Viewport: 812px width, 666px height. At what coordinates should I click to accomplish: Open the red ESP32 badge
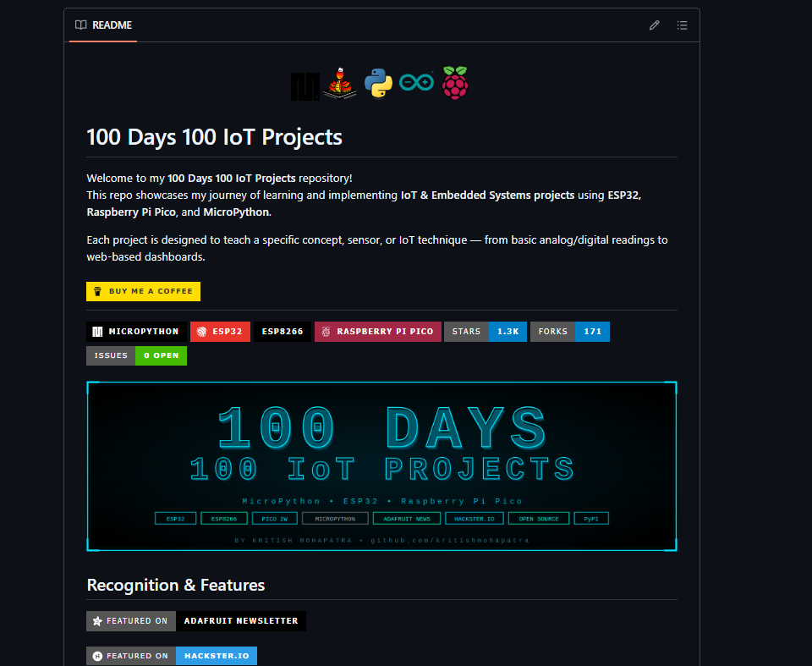tap(220, 332)
